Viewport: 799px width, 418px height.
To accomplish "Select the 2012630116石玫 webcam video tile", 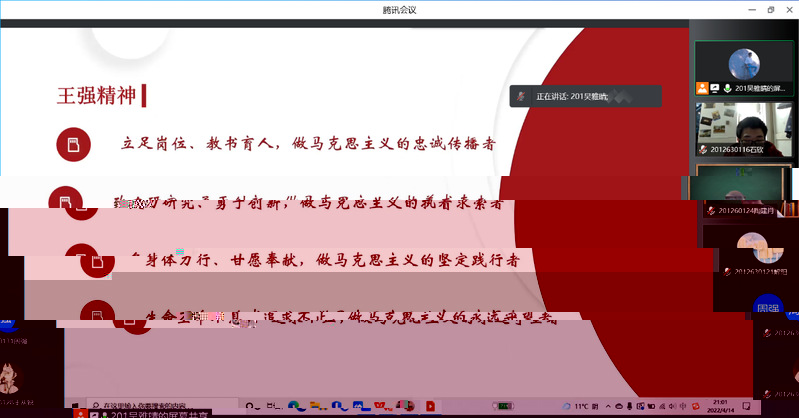I will [743, 127].
